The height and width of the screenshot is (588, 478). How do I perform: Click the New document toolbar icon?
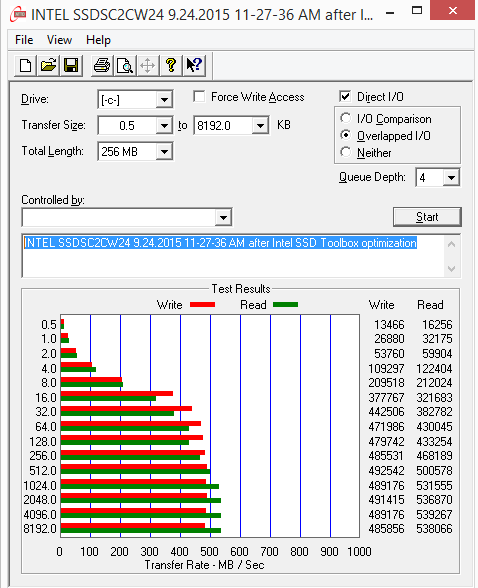pos(25,66)
